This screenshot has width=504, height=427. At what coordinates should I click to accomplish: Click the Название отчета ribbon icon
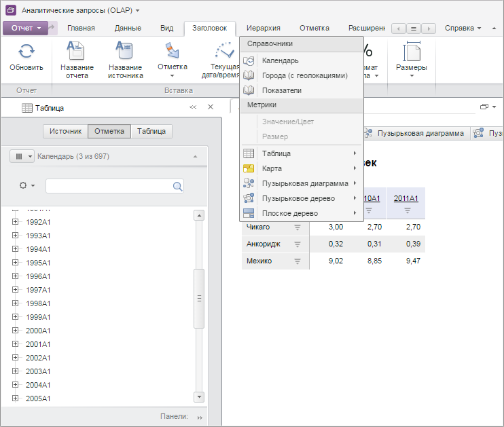coord(77,51)
